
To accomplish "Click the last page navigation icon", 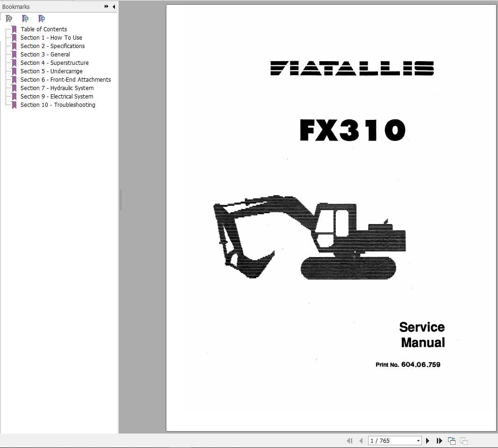I will click(440, 441).
